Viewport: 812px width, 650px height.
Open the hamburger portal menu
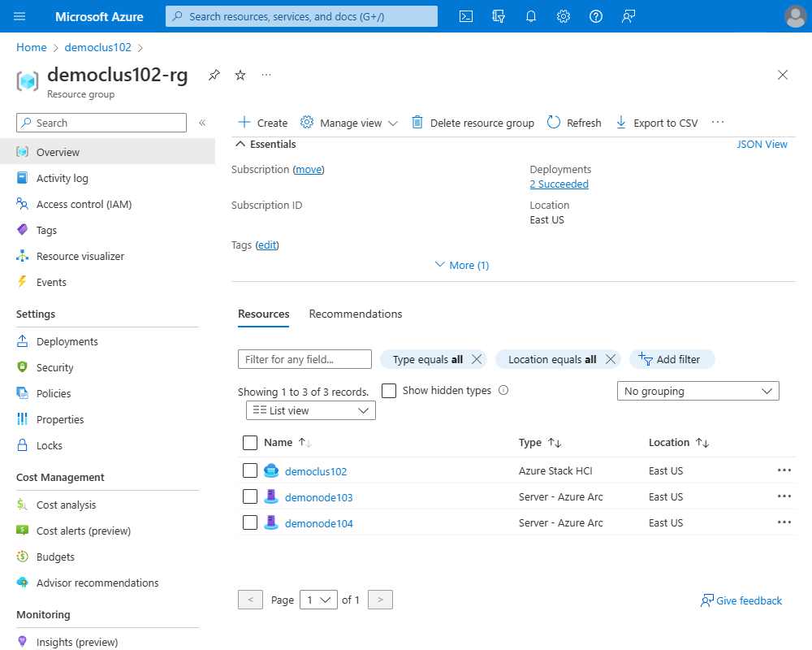(19, 16)
